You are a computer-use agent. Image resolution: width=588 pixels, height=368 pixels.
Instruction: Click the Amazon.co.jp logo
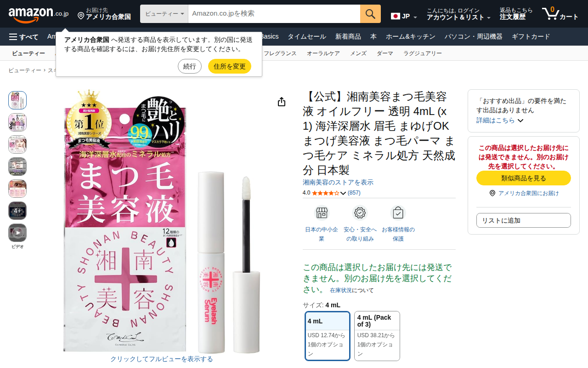pos(38,14)
